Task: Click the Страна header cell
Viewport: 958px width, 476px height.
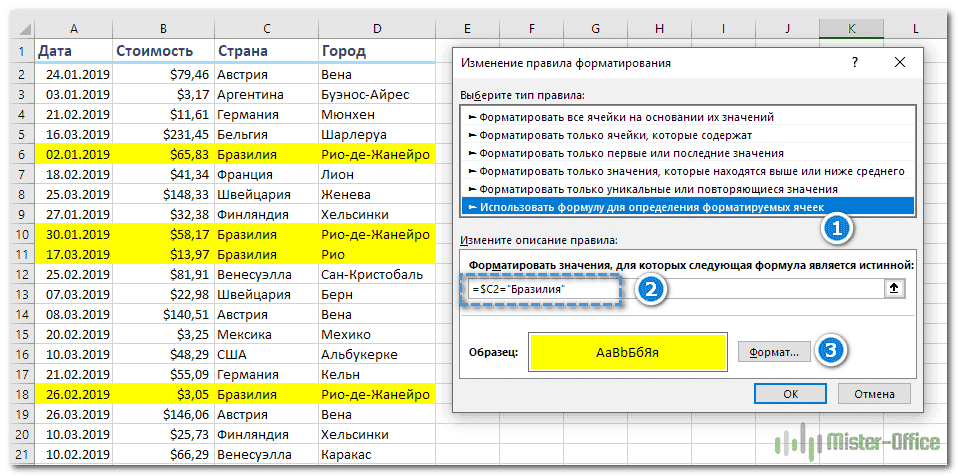Action: 266,51
